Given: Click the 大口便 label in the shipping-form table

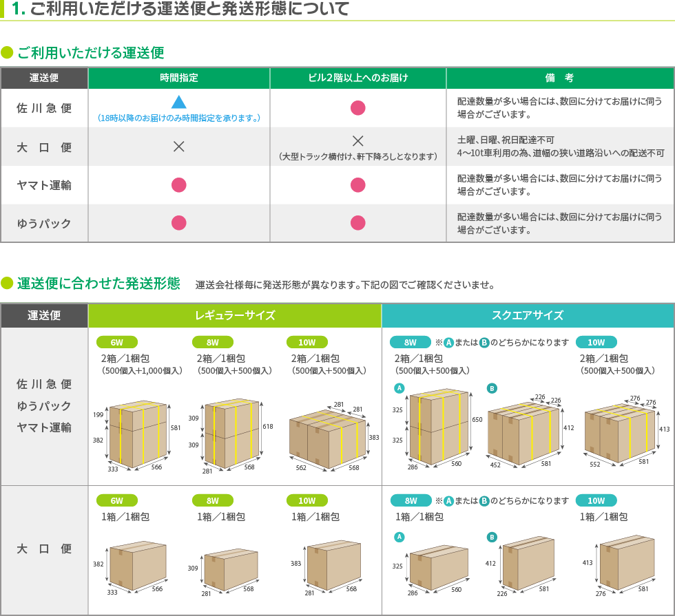Looking at the screenshot, I should pyautogui.click(x=44, y=549).
